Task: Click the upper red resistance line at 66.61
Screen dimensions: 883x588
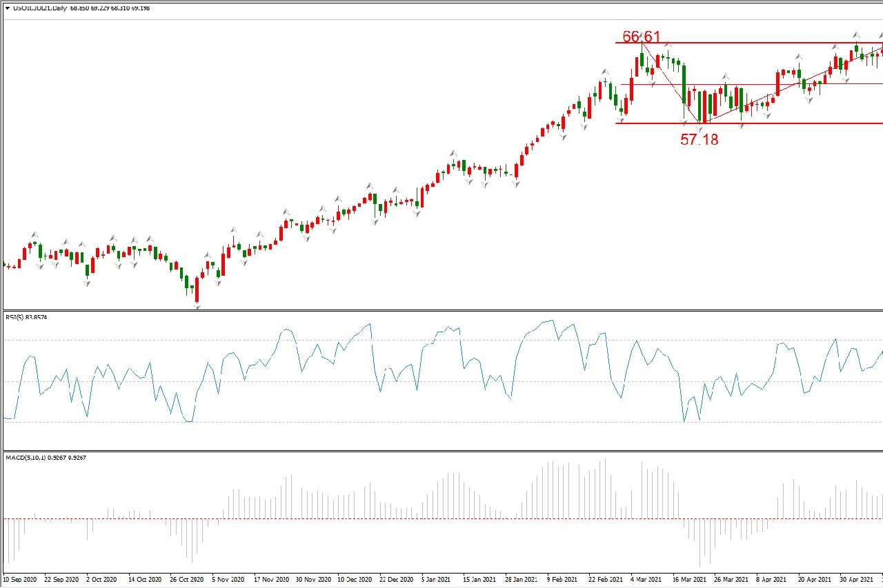Action: pos(759,43)
